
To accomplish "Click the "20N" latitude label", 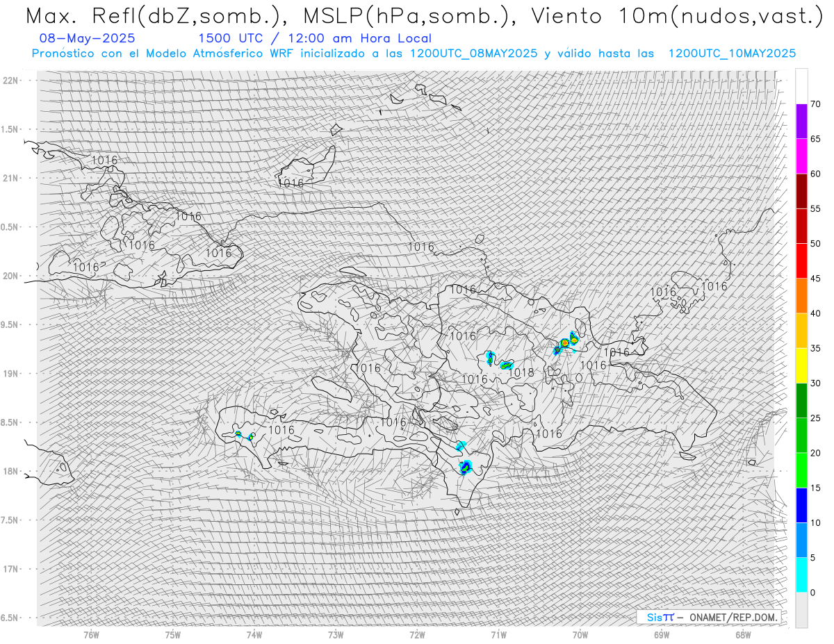I will pos(10,276).
